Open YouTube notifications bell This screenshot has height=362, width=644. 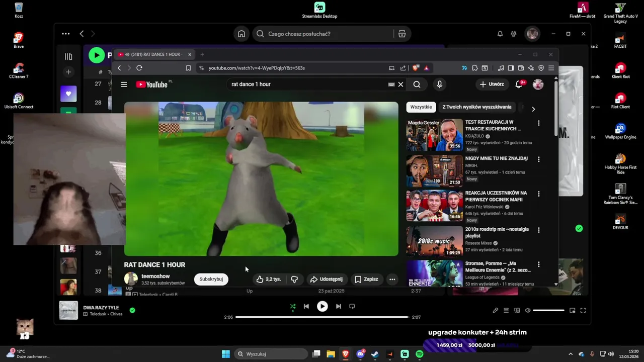(x=519, y=84)
